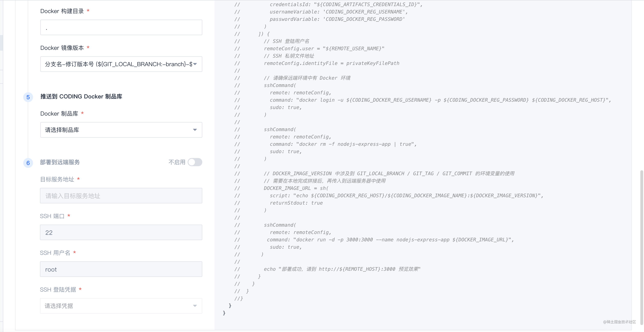This screenshot has height=332, width=644.
Task: Click the 不启用 toggle label
Action: pos(177,162)
